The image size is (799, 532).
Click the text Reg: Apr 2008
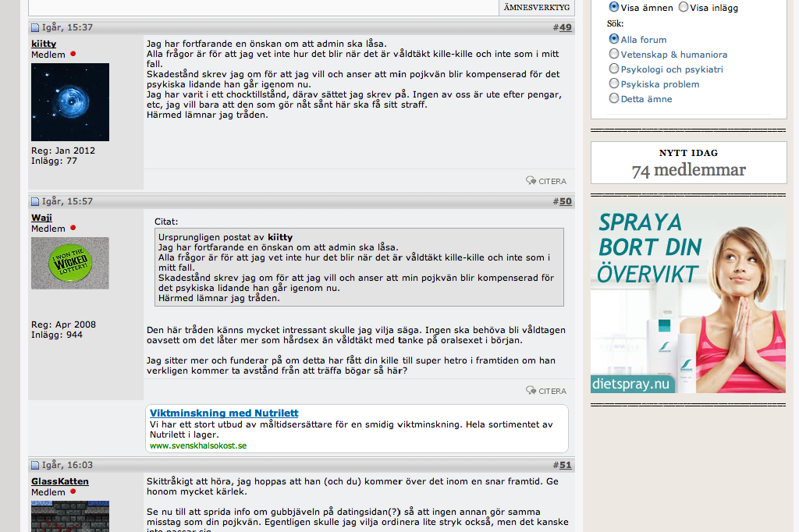click(64, 325)
